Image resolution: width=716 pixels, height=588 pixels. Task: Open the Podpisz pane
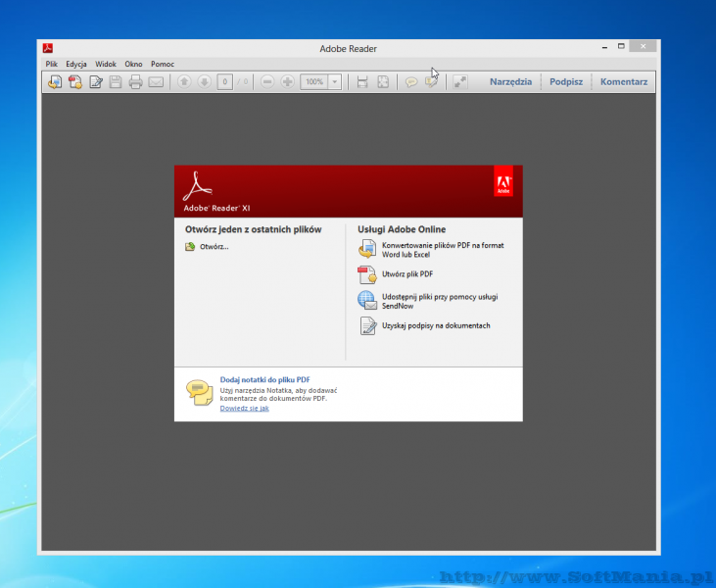coord(566,81)
